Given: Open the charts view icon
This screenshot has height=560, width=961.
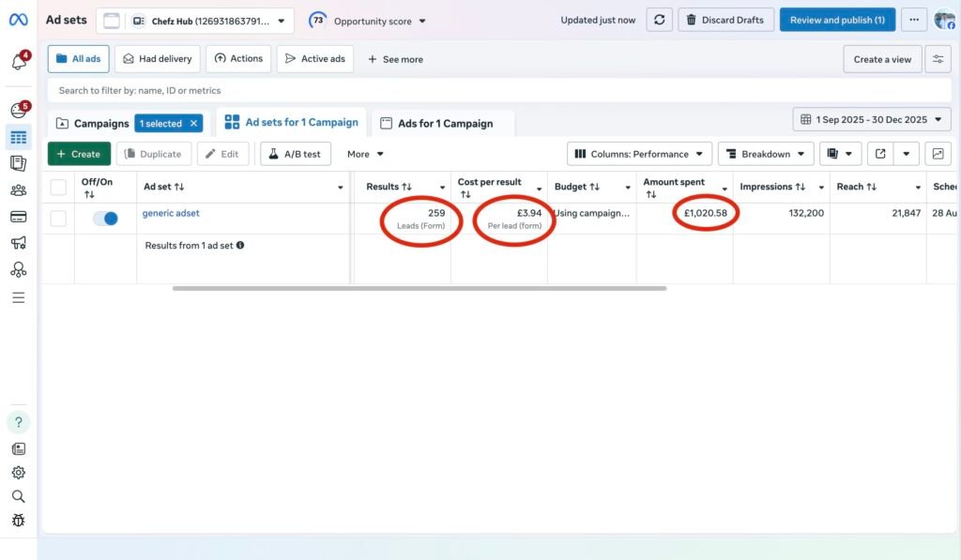Looking at the screenshot, I should (938, 154).
